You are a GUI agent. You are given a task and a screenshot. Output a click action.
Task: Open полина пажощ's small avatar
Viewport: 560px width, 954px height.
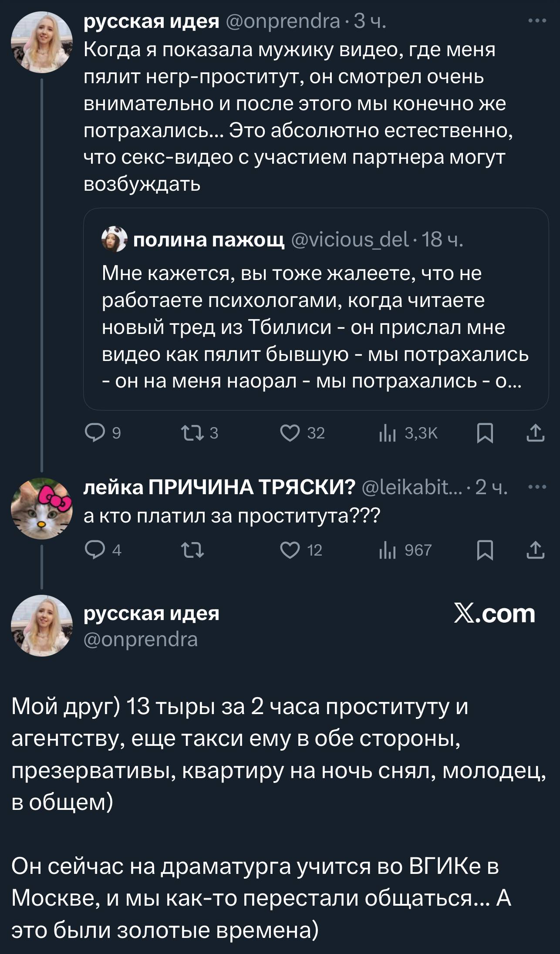pos(114,239)
